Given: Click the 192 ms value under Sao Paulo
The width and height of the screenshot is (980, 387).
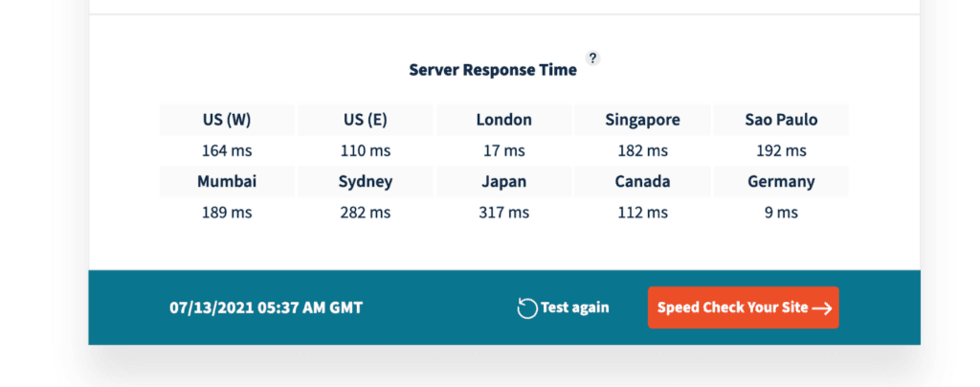Looking at the screenshot, I should pyautogui.click(x=781, y=150).
